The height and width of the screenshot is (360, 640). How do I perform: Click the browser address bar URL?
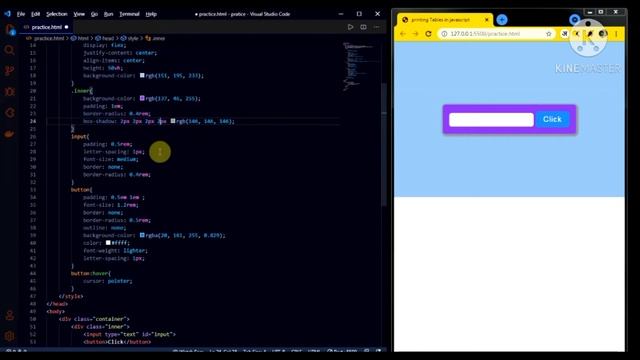pyautogui.click(x=485, y=34)
